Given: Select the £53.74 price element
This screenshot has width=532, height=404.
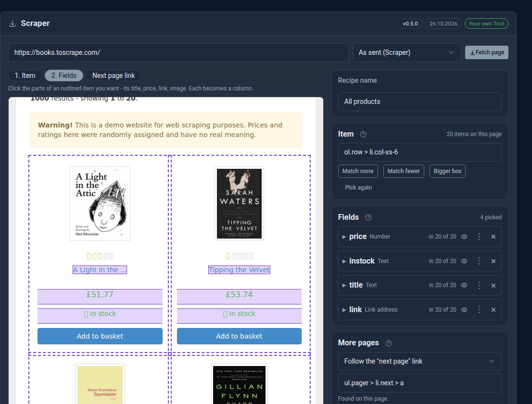Looking at the screenshot, I should [239, 296].
